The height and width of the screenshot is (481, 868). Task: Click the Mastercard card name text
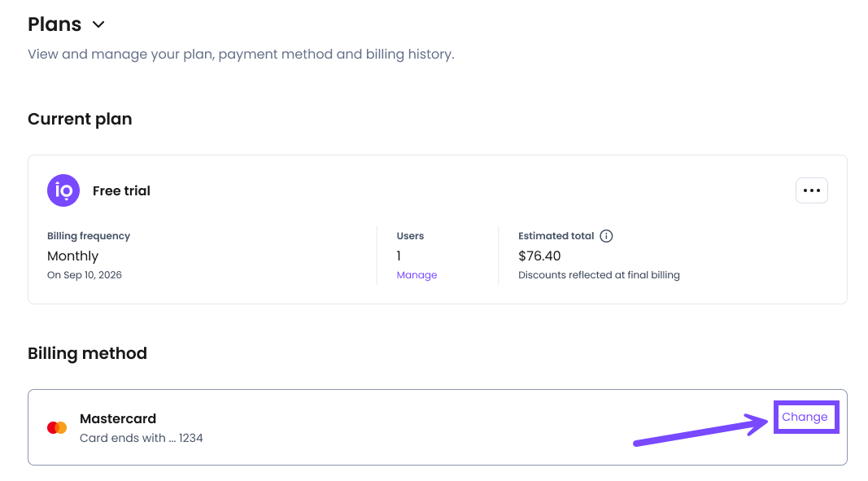click(118, 418)
